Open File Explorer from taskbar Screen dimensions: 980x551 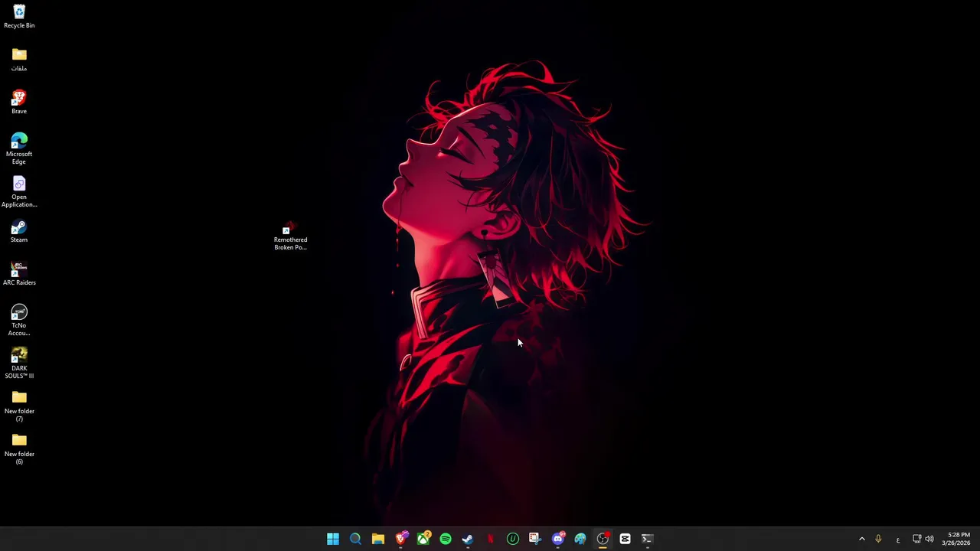coord(378,539)
